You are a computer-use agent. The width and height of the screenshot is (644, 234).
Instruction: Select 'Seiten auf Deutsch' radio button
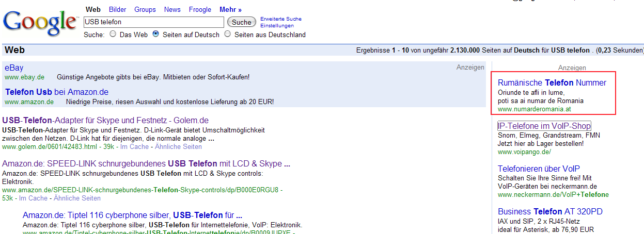coord(155,35)
